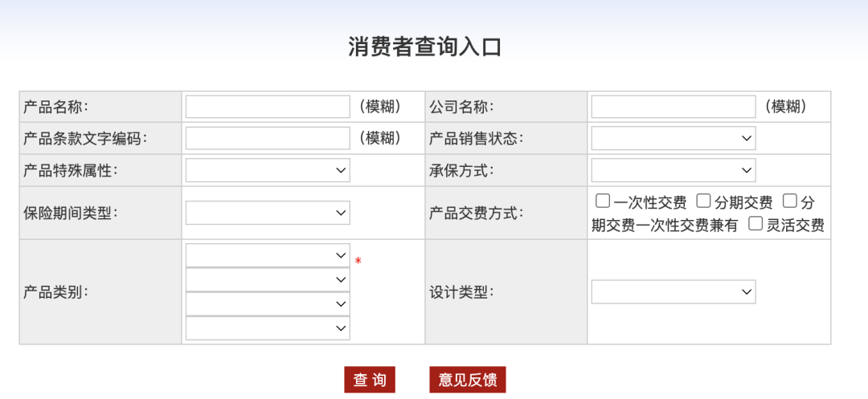Open the first 产品类别 dropdown

click(x=268, y=255)
